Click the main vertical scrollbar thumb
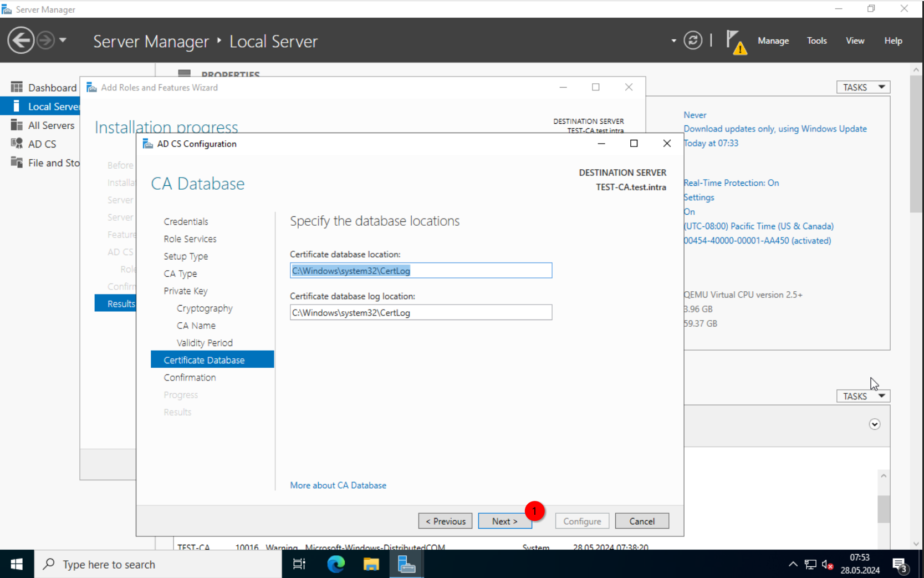The image size is (924, 578). 916,144
